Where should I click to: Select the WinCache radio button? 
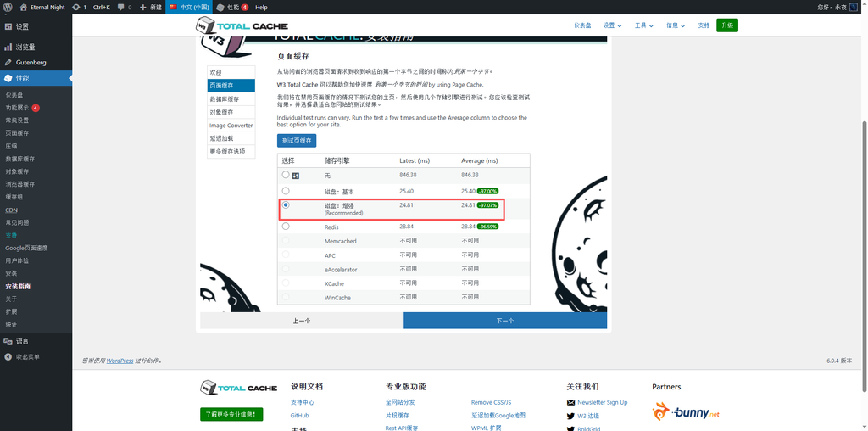click(x=286, y=297)
